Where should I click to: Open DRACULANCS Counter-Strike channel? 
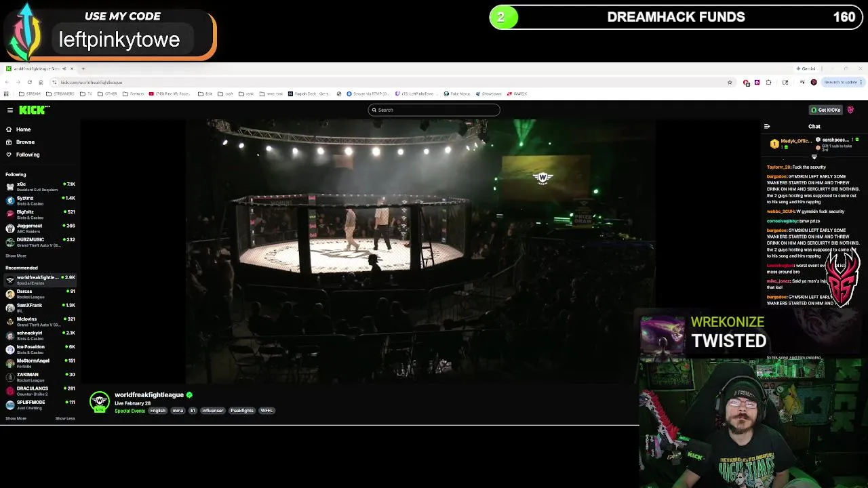pos(41,391)
